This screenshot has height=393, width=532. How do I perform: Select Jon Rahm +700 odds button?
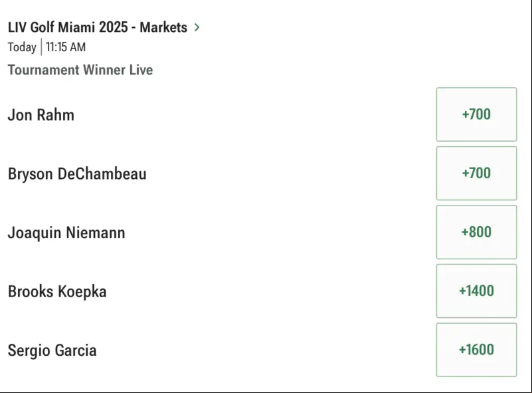476,114
